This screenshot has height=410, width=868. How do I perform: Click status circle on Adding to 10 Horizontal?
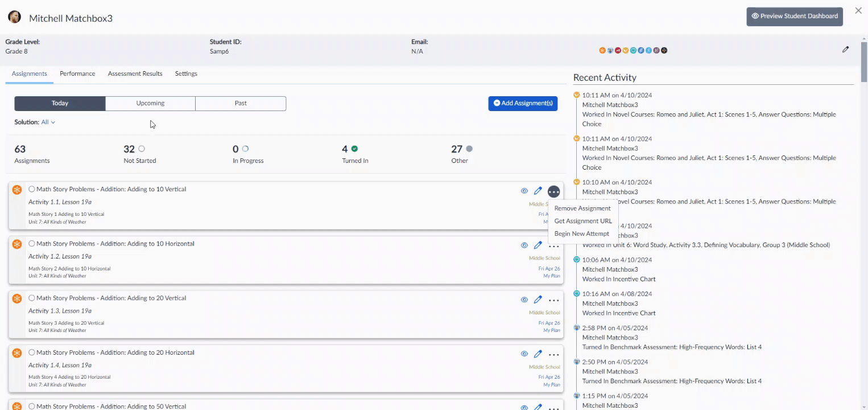(x=32, y=244)
